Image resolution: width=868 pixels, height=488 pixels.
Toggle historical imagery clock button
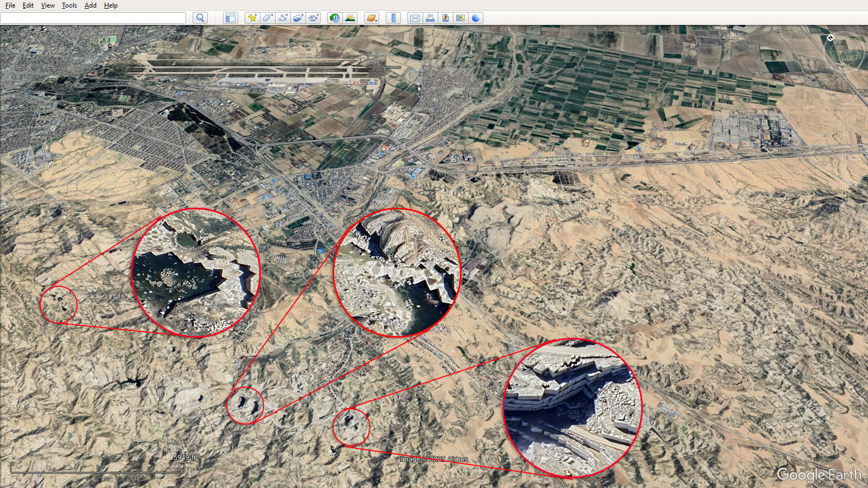click(x=335, y=18)
